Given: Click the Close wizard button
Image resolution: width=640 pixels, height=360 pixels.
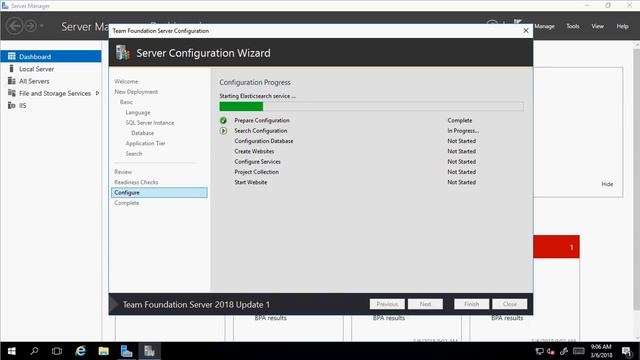Looking at the screenshot, I should pyautogui.click(x=510, y=304).
